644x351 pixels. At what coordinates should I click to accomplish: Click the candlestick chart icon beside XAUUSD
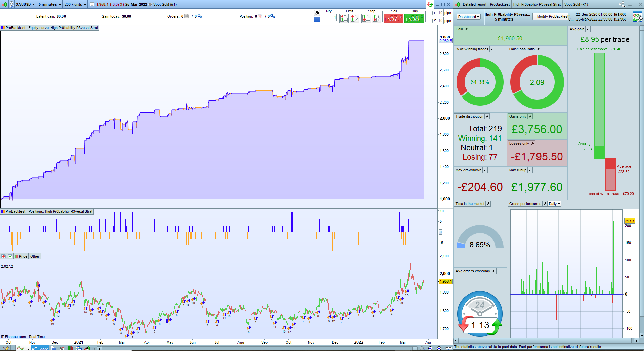4,4
